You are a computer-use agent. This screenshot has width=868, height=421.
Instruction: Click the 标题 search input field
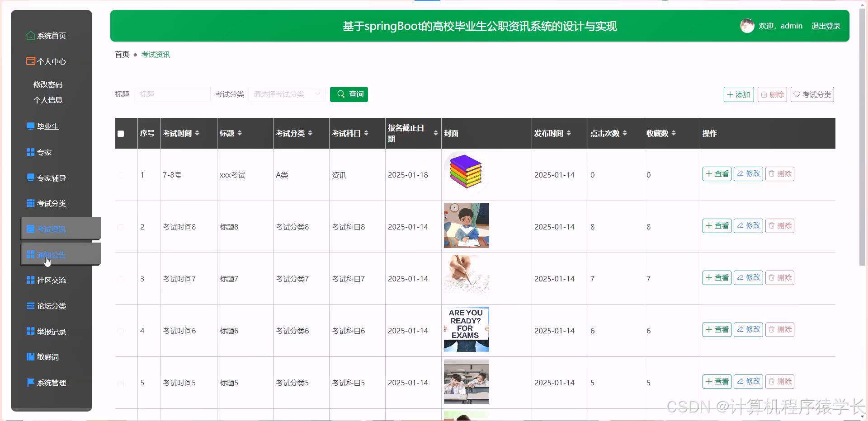click(x=172, y=94)
